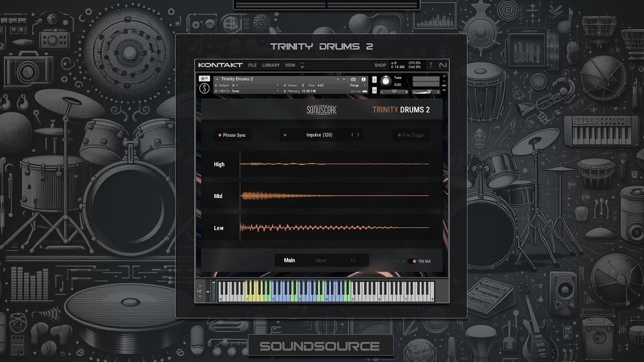Click the KONTAKT logo

[220, 65]
